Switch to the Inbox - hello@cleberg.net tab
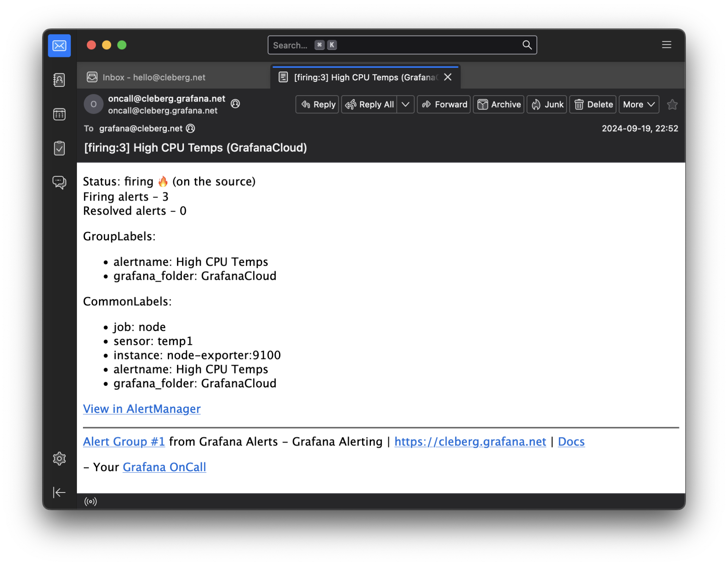This screenshot has width=728, height=566. 154,77
